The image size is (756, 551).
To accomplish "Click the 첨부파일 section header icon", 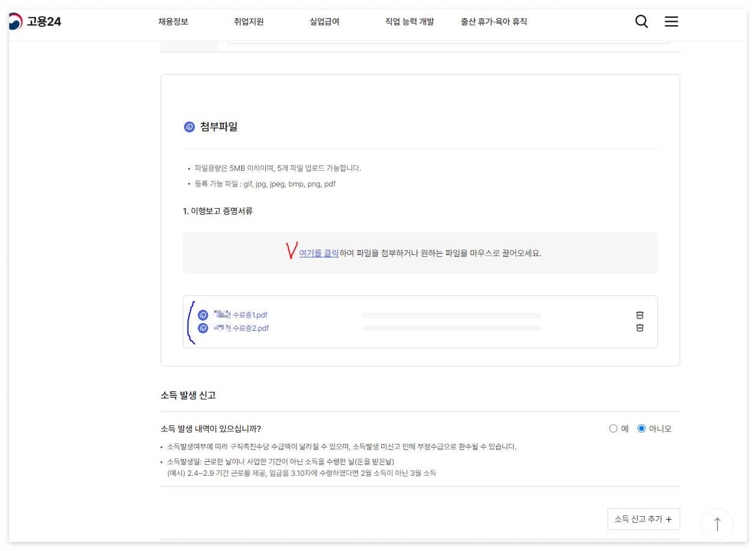I will point(189,126).
